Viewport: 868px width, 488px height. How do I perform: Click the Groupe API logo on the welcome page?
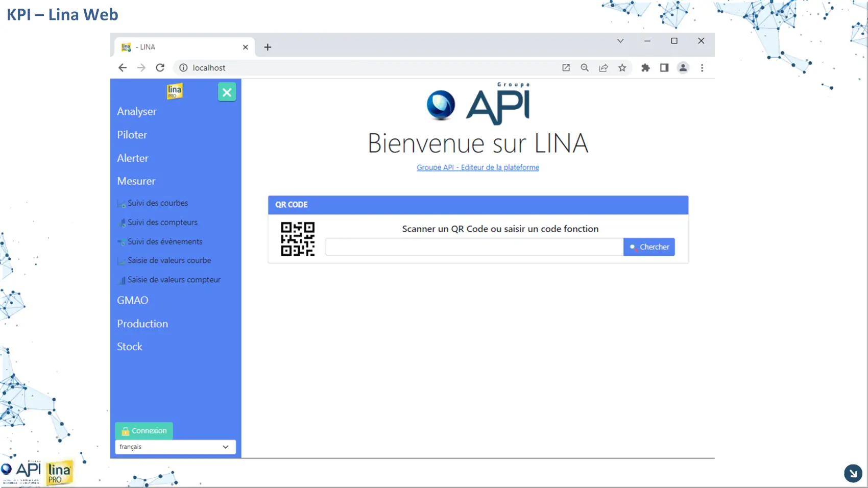[x=478, y=104]
